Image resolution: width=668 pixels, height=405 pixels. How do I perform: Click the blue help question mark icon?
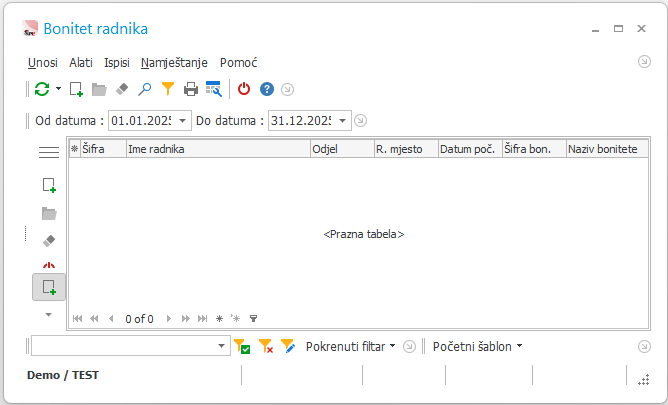267,89
